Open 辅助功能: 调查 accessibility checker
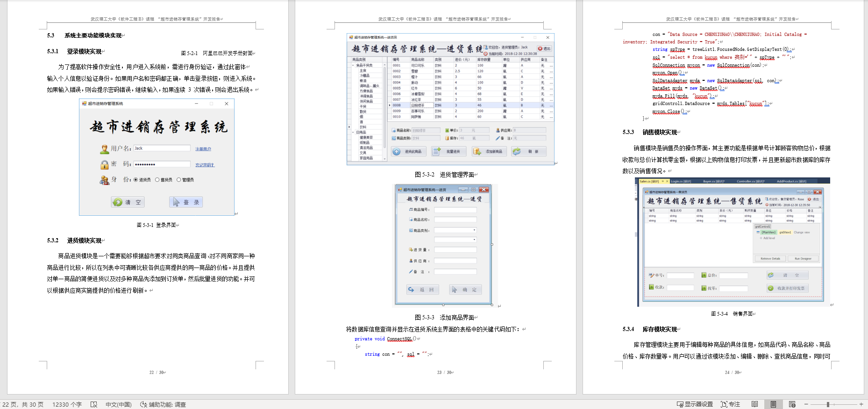 click(163, 404)
